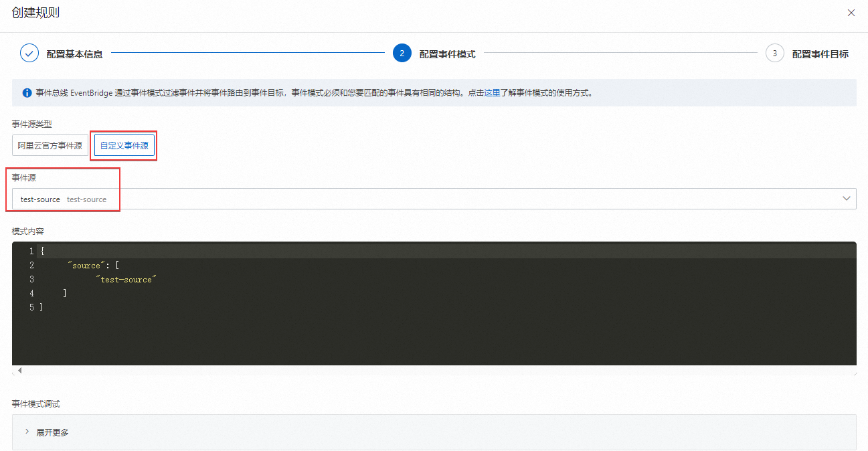This screenshot has height=451, width=868.
Task: Go to 配置基本信息 step
Action: (x=74, y=54)
